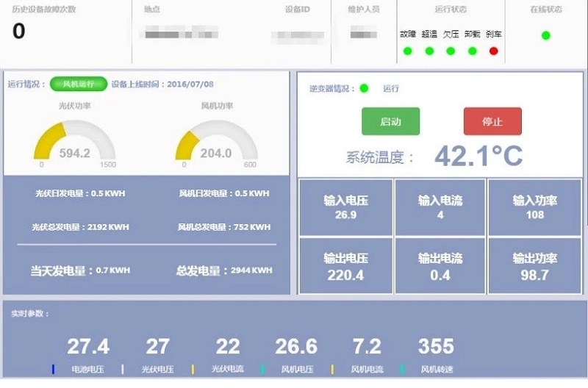Click the white 光伏电压 legend marker

(x=123, y=369)
